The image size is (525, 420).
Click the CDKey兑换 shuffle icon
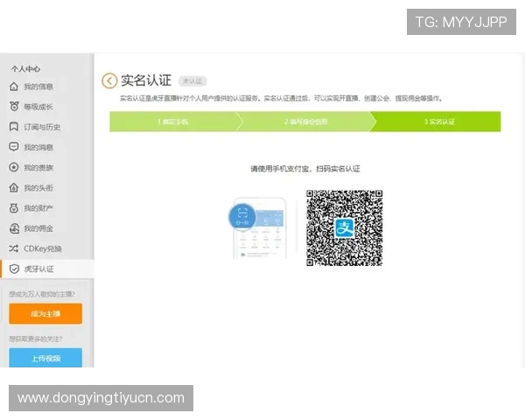[14, 248]
